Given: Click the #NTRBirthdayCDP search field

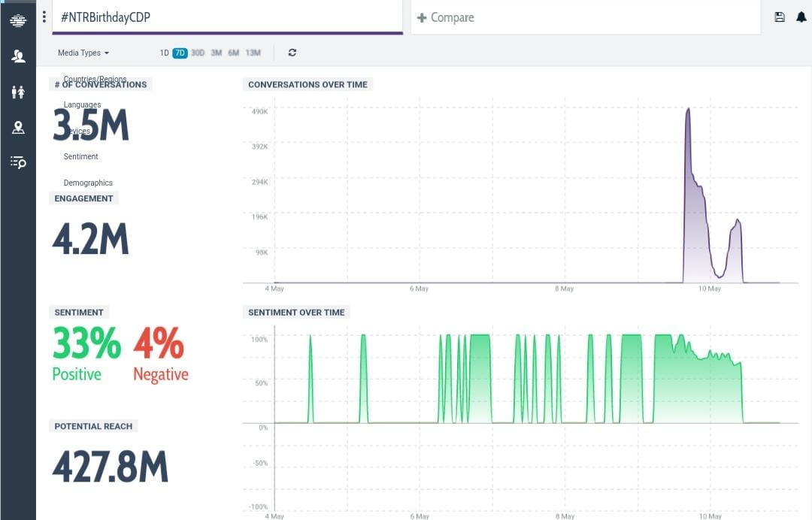Looking at the screenshot, I should [227, 17].
